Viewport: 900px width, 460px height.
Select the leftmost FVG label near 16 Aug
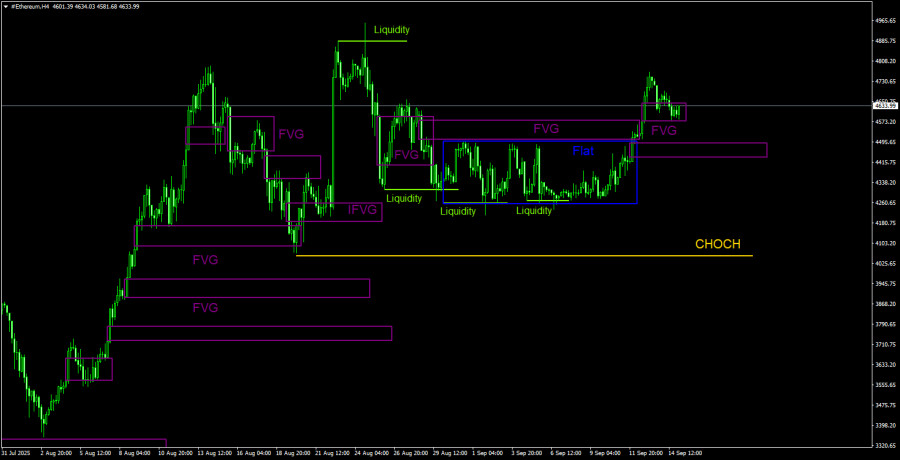click(291, 133)
